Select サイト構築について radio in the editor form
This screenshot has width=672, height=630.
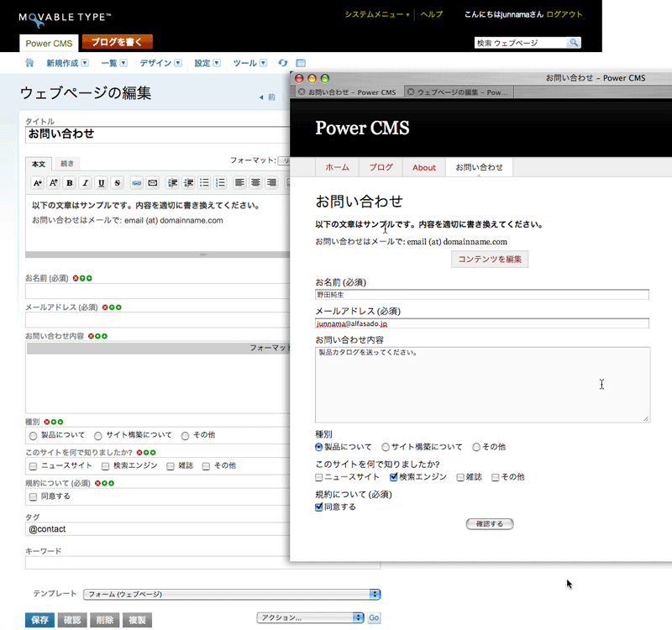pos(98,436)
